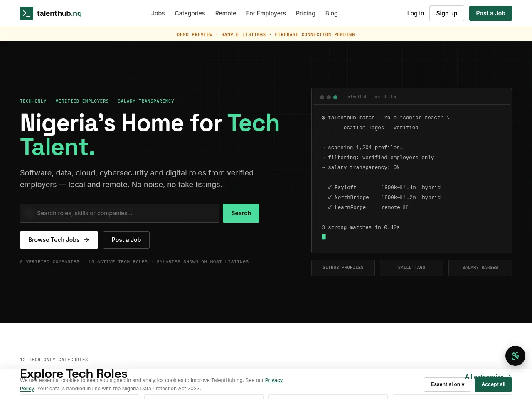Open the accessibility options floating button
The width and height of the screenshot is (532, 399).
pos(515,356)
